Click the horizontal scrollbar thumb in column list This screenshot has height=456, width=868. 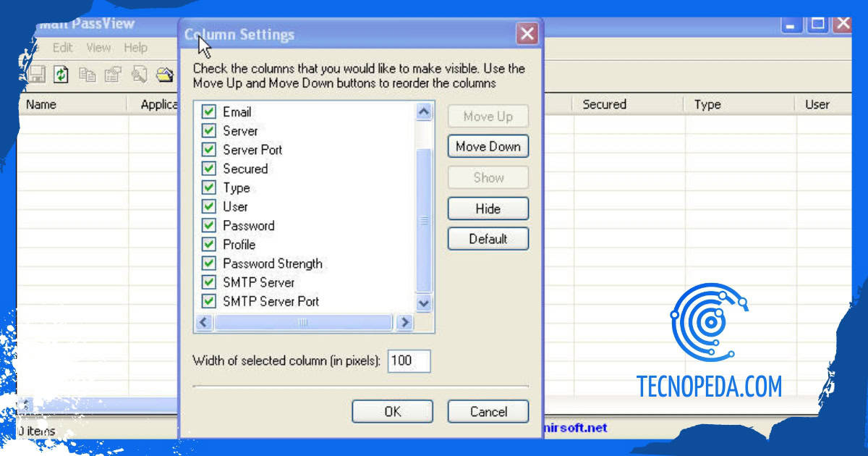tap(304, 322)
